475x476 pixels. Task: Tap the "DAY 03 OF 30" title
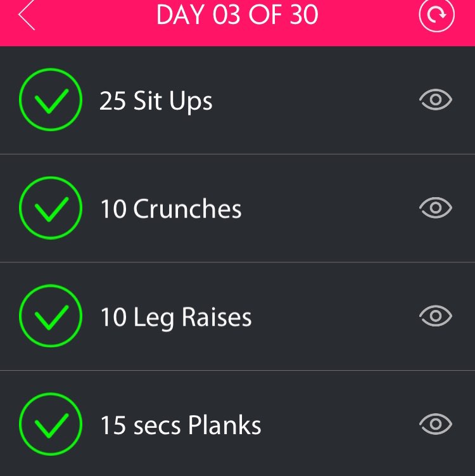237,16
